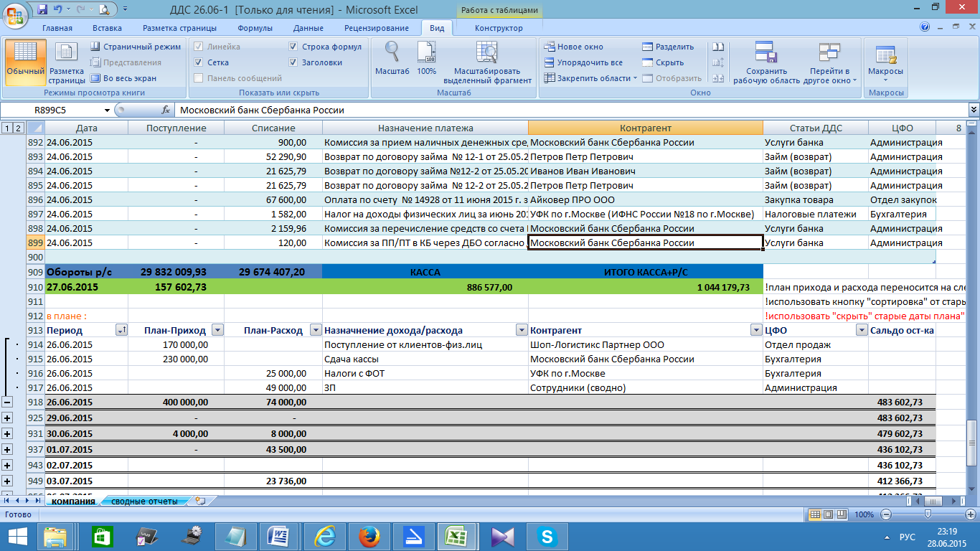Set zoom to 100% in ribbon
Screen dimensions: 980x551
pyautogui.click(x=427, y=59)
